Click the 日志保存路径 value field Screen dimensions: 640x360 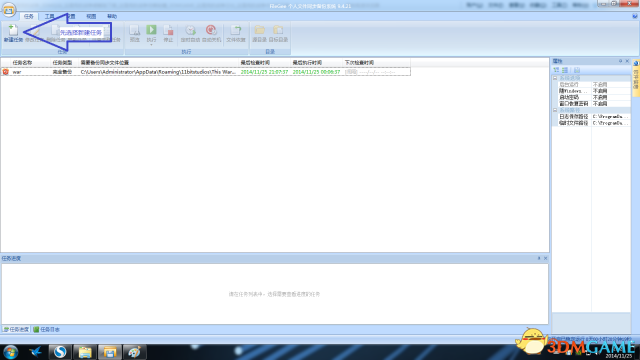click(x=611, y=117)
